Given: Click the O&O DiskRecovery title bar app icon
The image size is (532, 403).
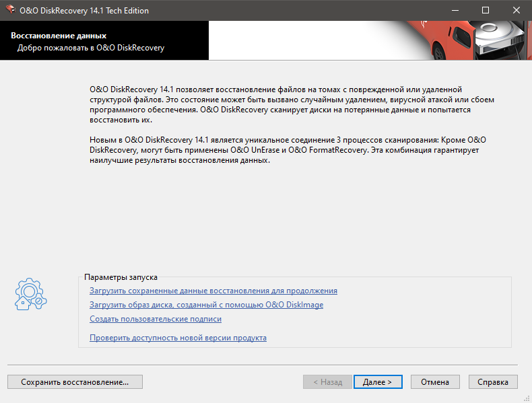Looking at the screenshot, I should tap(11, 10).
